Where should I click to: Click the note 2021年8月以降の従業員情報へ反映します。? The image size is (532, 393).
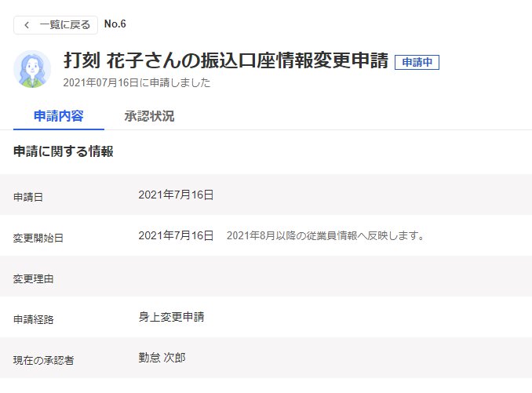tap(326, 235)
